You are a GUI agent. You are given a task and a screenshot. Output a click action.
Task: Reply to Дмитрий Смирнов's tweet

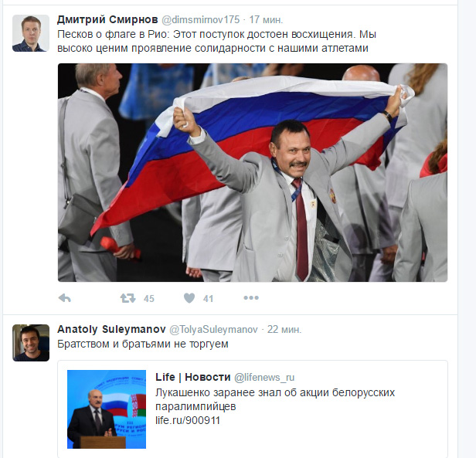pos(65,298)
